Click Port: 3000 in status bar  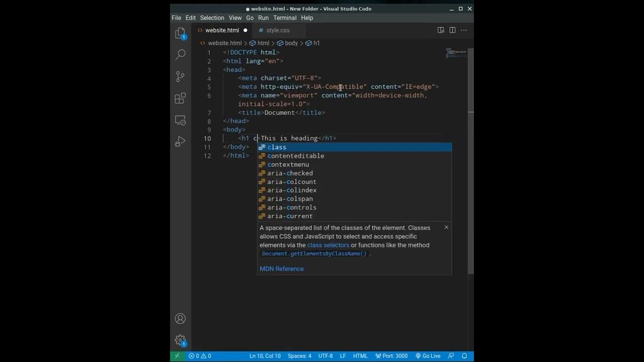(391, 356)
